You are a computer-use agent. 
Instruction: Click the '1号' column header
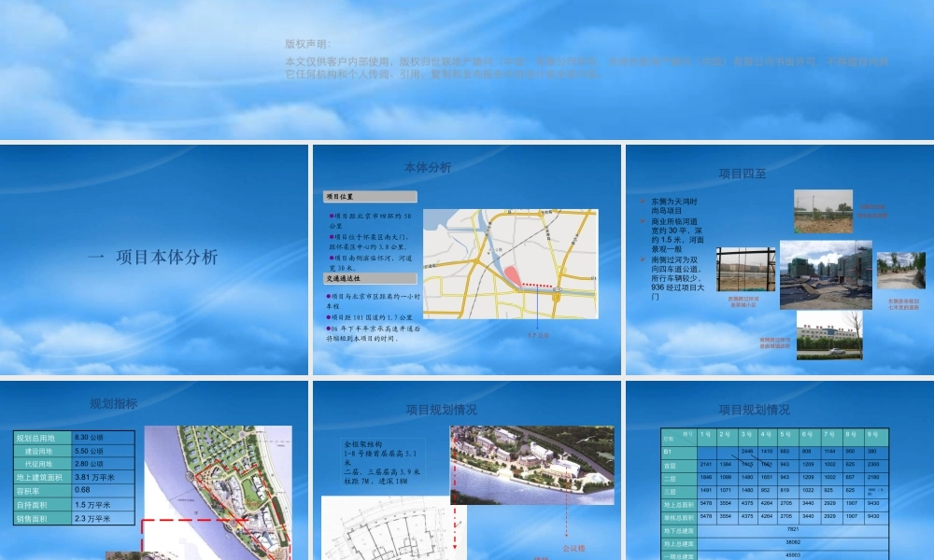pos(706,436)
